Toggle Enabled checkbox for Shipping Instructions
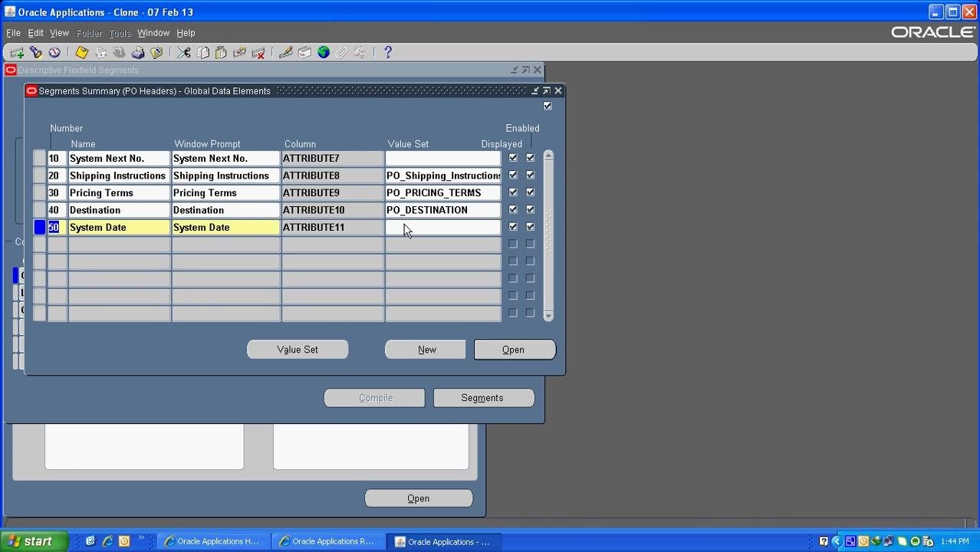 tap(530, 175)
